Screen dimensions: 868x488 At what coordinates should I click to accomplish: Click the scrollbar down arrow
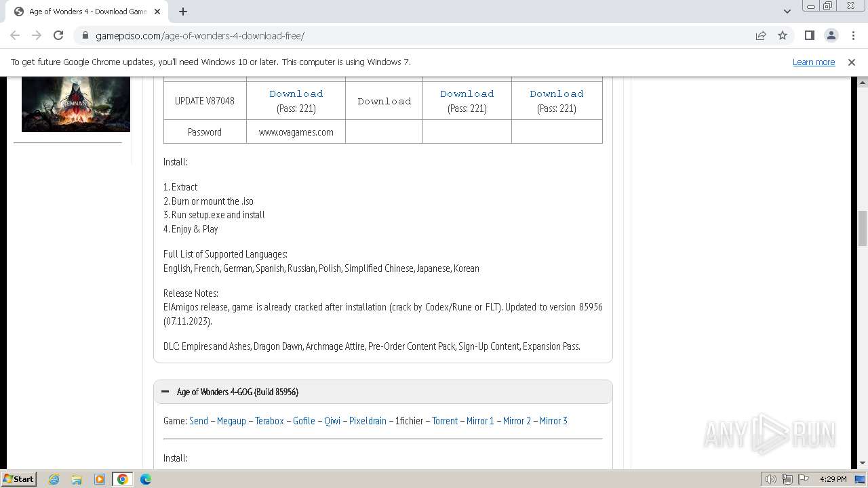(862, 463)
